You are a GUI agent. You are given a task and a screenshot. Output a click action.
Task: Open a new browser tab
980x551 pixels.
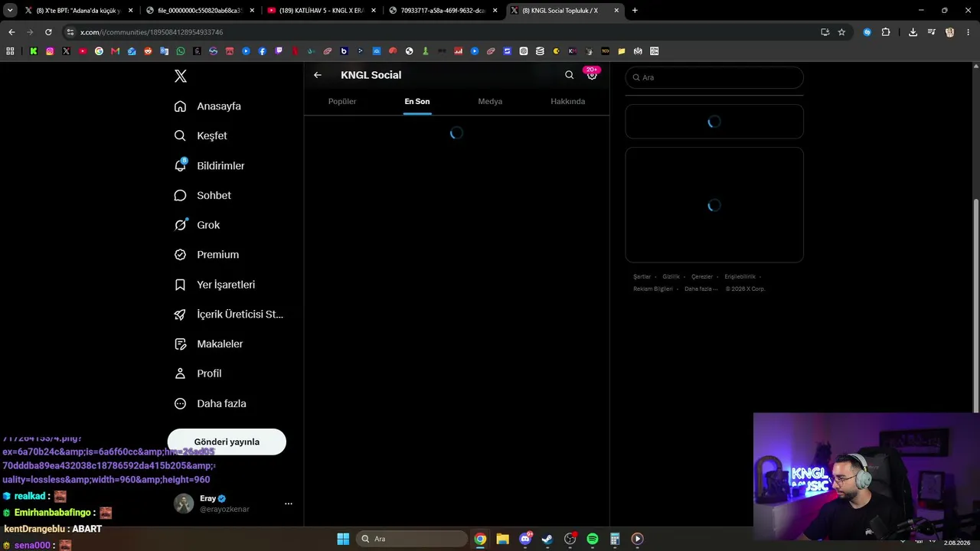point(635,11)
